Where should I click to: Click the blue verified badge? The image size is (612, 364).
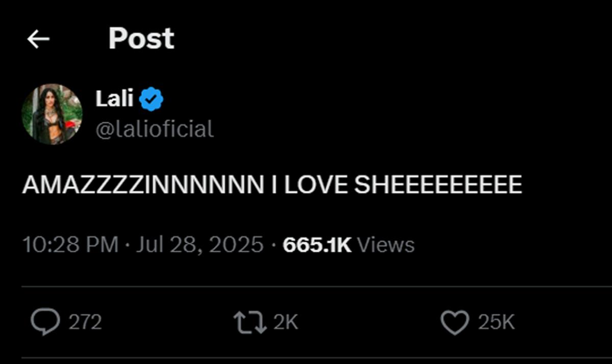[151, 99]
